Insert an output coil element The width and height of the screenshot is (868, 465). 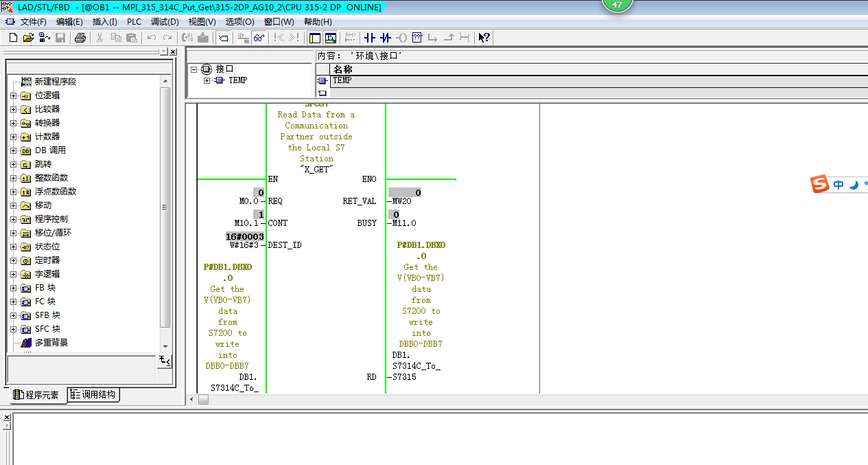click(401, 38)
